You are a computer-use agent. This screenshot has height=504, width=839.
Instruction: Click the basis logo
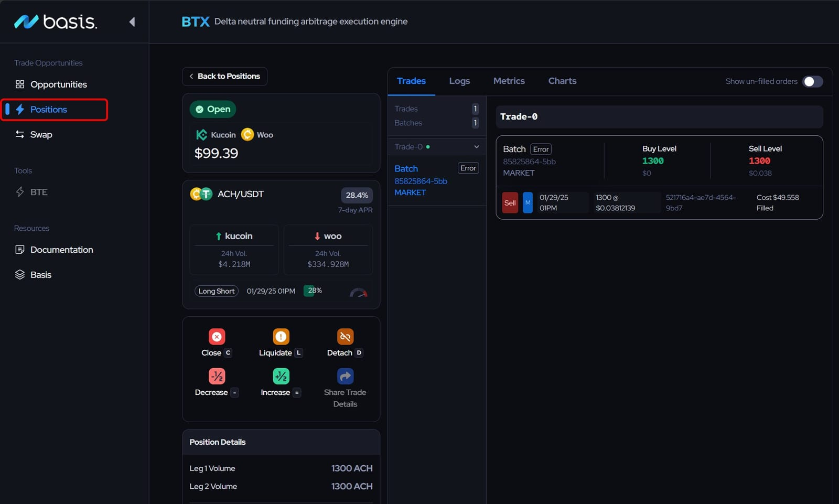55,22
